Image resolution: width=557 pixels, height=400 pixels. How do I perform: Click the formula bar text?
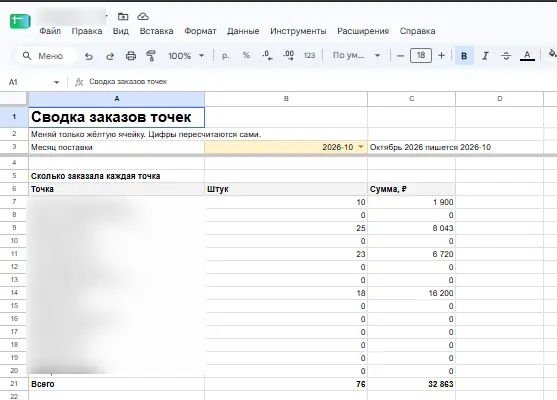click(128, 82)
